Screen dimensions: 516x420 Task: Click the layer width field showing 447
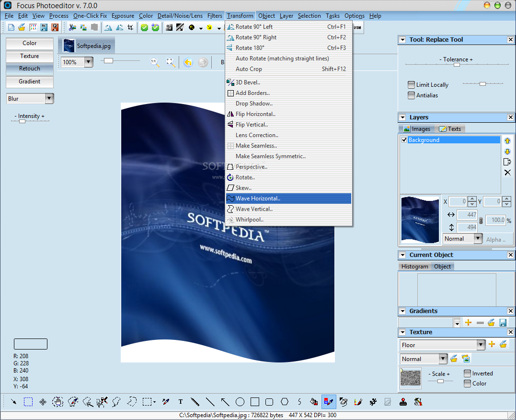click(x=467, y=214)
